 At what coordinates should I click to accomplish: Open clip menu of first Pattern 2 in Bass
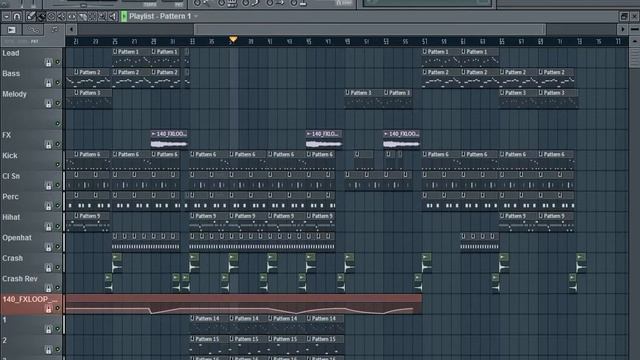(x=76, y=72)
